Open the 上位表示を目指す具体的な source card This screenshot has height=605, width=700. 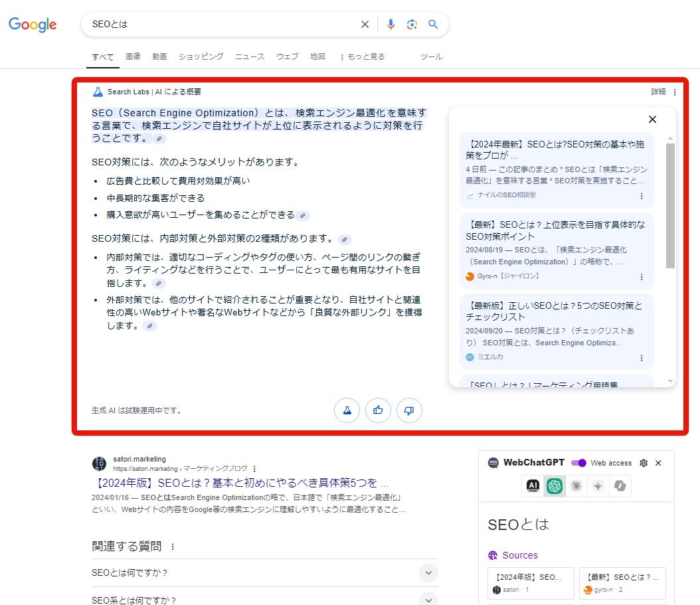pos(557,251)
